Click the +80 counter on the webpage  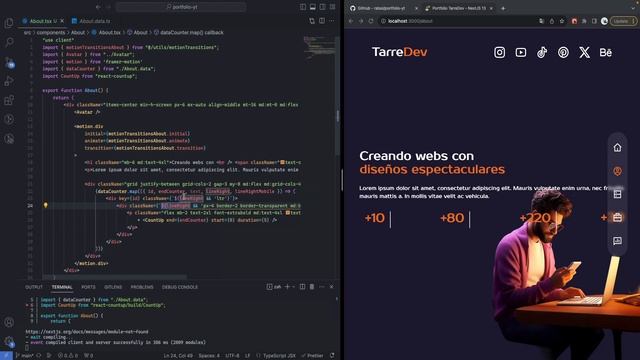pyautogui.click(x=452, y=218)
